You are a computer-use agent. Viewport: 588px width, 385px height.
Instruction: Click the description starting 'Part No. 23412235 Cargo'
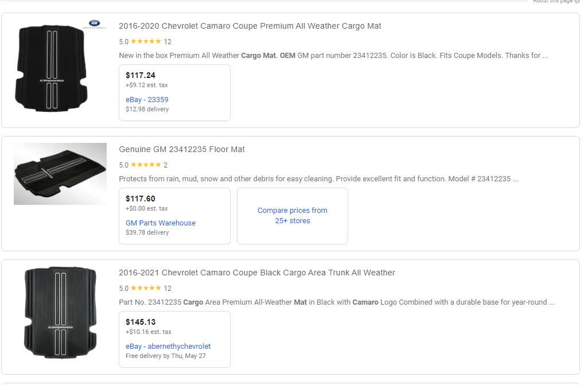click(x=337, y=302)
